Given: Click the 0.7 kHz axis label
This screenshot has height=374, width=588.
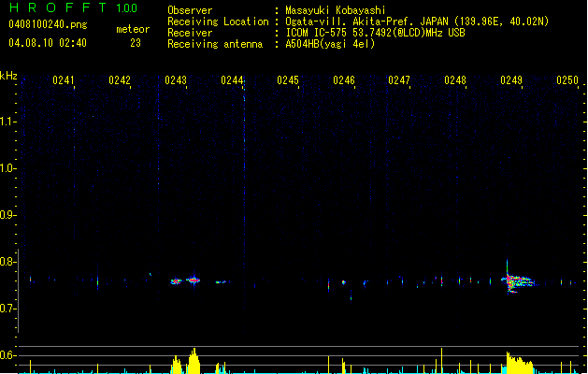Looking at the screenshot, I should pos(7,309).
